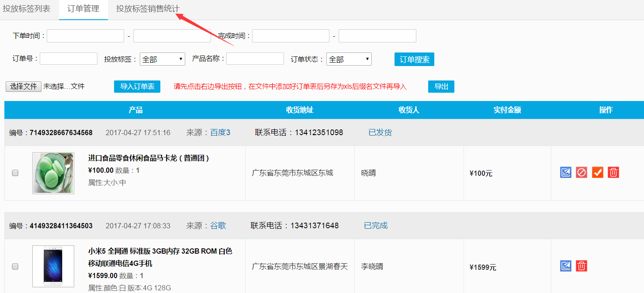
Task: Tick the checkbox for the 马卡龙 order
Action: click(15, 173)
